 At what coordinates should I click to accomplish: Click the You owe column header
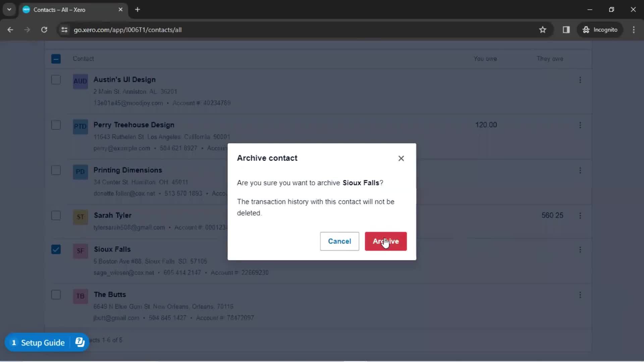(x=485, y=59)
